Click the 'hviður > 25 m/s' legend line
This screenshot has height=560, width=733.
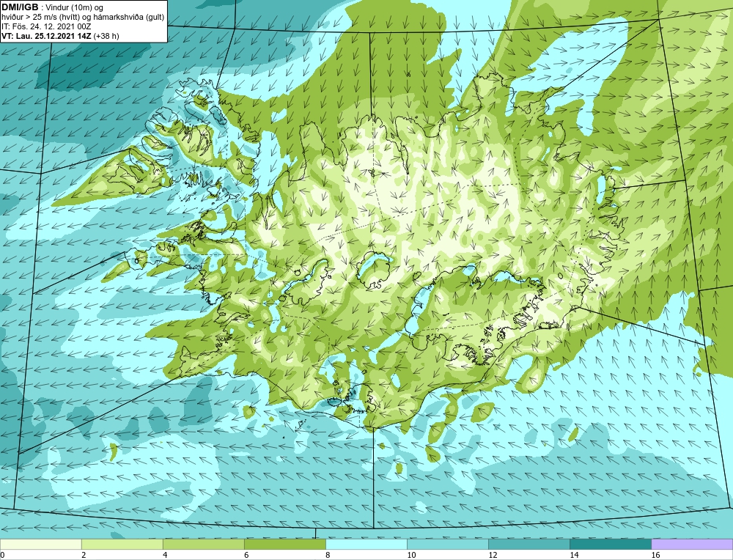(x=83, y=18)
